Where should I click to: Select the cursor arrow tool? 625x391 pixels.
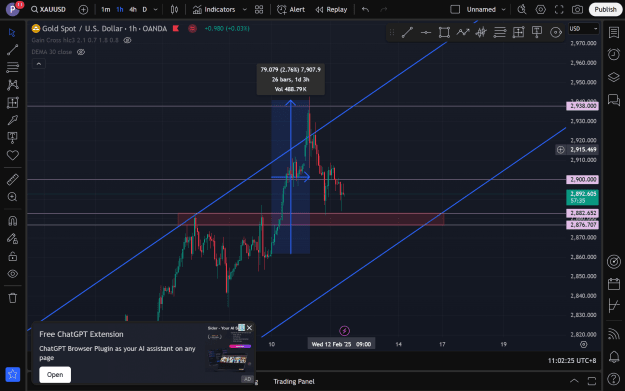[x=12, y=32]
